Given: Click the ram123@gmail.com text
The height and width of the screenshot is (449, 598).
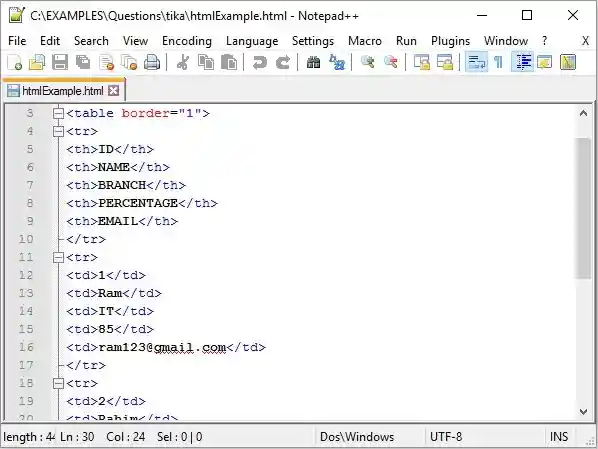Looking at the screenshot, I should click(162, 348).
